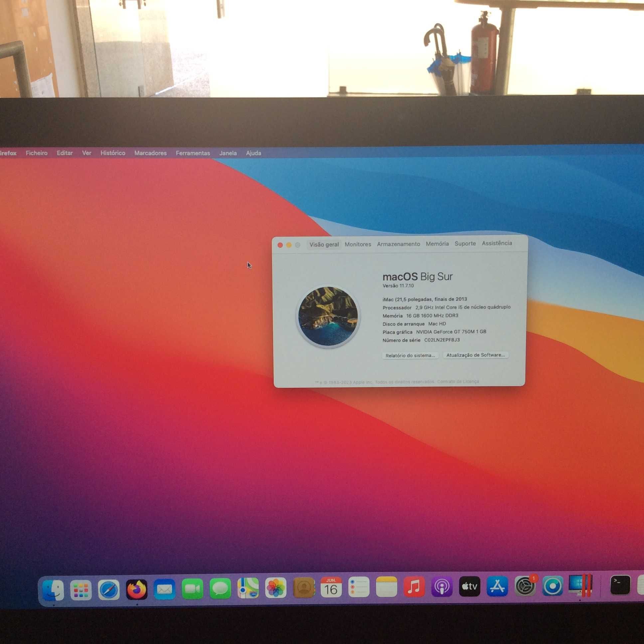Click the NVIDIA GeForce GT 750M value

point(451,332)
